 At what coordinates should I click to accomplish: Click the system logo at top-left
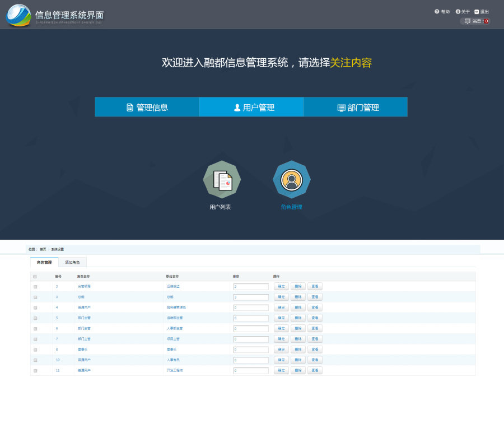(x=17, y=14)
